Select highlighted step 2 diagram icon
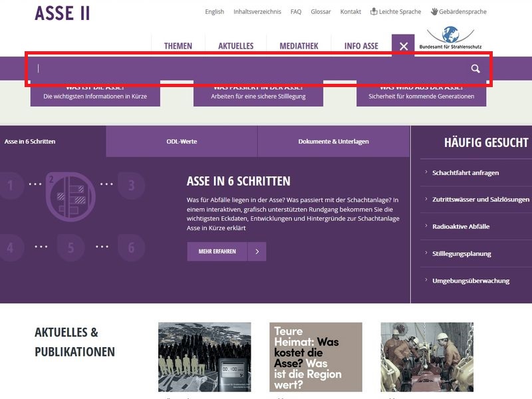Viewport: 532px width, 399px height. pos(70,197)
